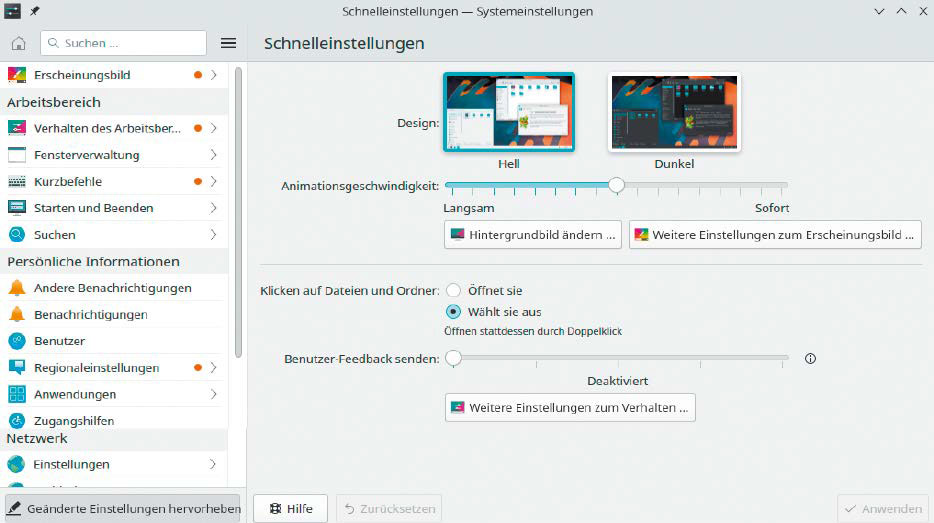Click the 'Langsam' label under animation slider

[469, 208]
